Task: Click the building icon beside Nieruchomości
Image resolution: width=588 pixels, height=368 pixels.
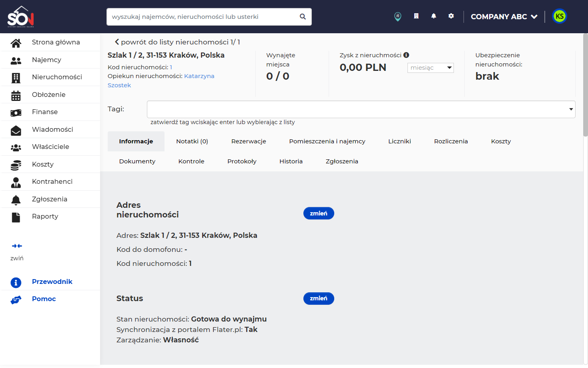Action: click(x=16, y=77)
